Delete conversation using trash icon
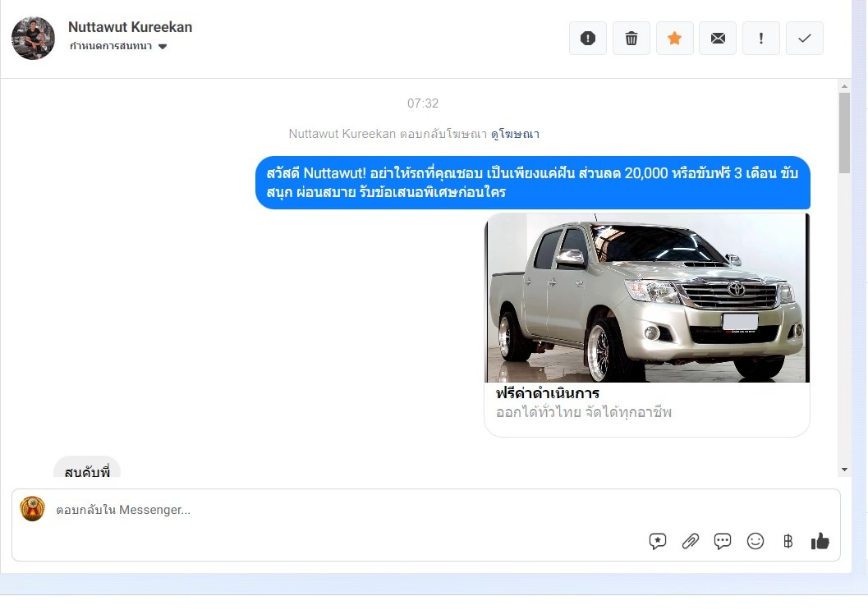 [x=631, y=39]
